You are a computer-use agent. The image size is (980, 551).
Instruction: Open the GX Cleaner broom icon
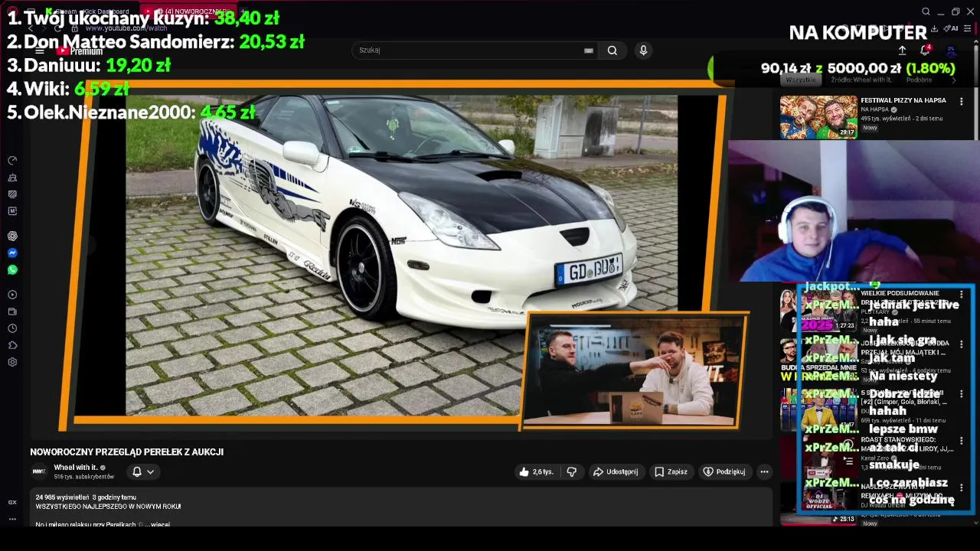(12, 178)
